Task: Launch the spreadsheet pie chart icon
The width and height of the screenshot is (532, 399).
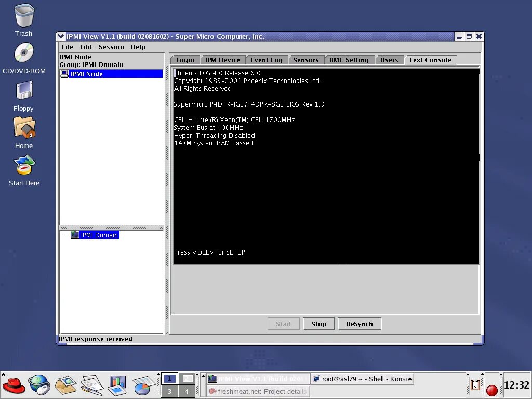Action: click(144, 386)
